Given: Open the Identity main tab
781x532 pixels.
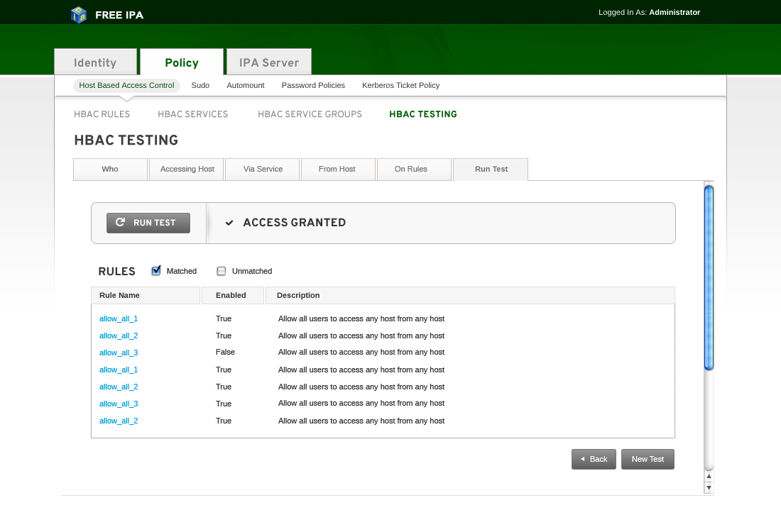Looking at the screenshot, I should (x=95, y=62).
